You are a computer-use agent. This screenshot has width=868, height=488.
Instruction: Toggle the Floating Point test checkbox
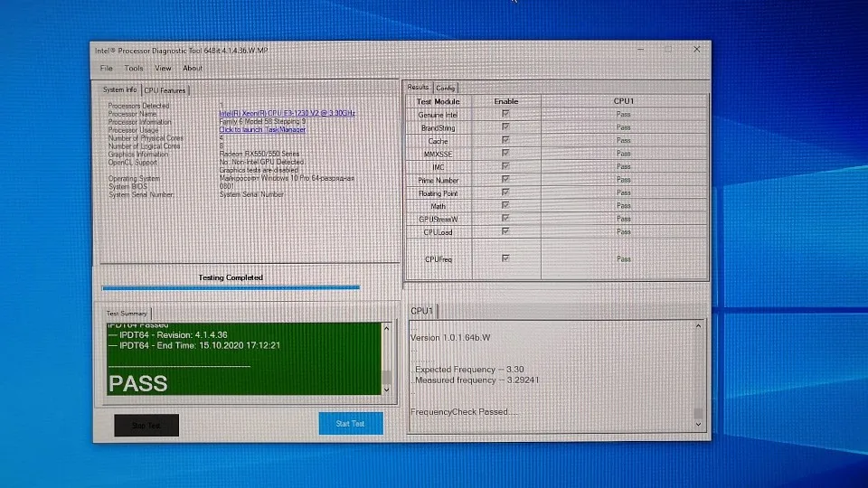coord(505,192)
